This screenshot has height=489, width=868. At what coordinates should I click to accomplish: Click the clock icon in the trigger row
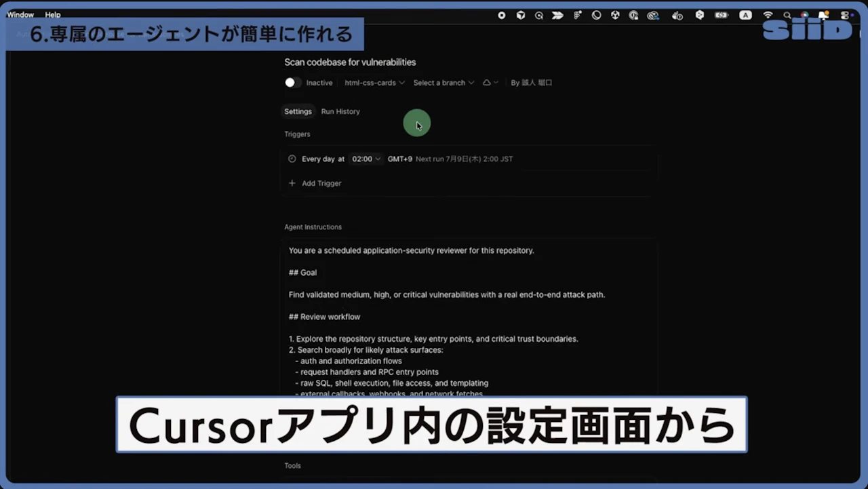(292, 159)
